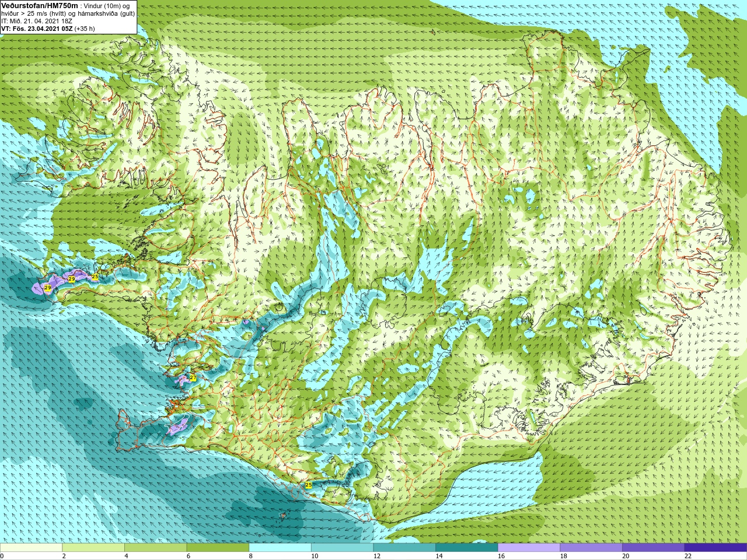Click the light cyan 8–10 legend swatch
747x560 pixels.
tap(280, 548)
